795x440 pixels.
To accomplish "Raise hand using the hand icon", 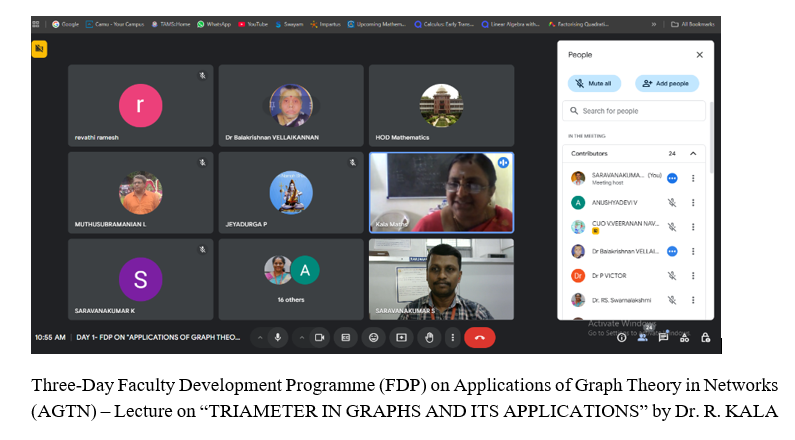I will coord(429,338).
